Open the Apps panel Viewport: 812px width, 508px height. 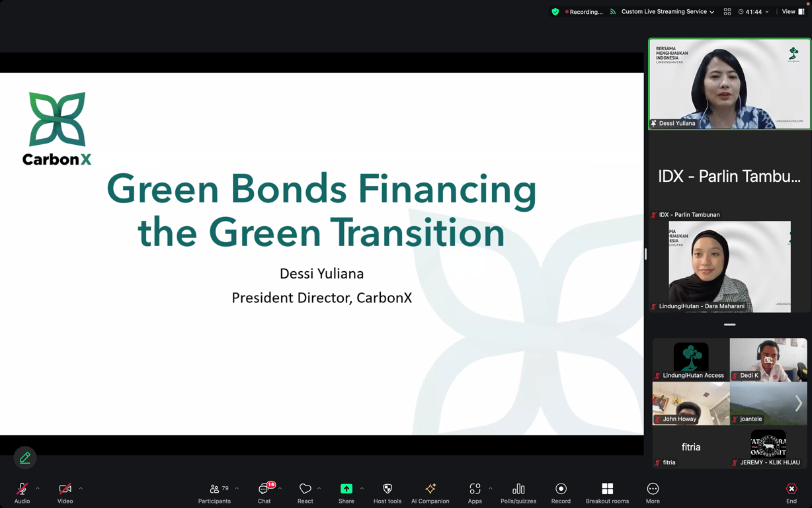475,493
